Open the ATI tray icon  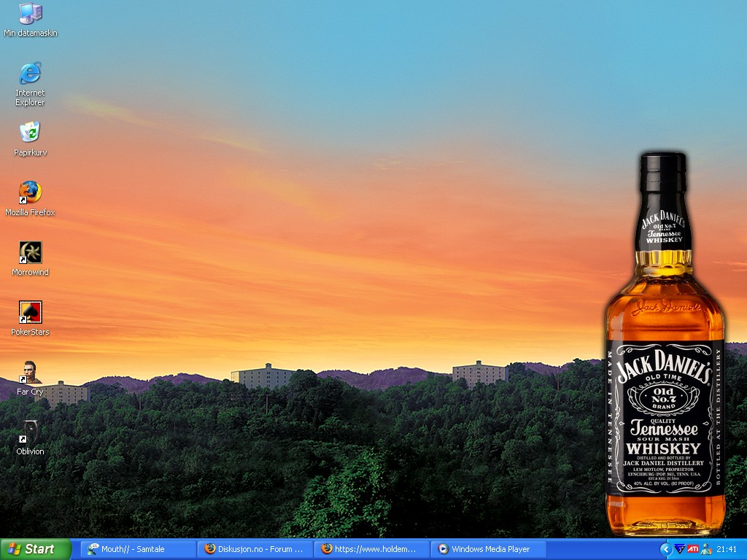(x=693, y=549)
